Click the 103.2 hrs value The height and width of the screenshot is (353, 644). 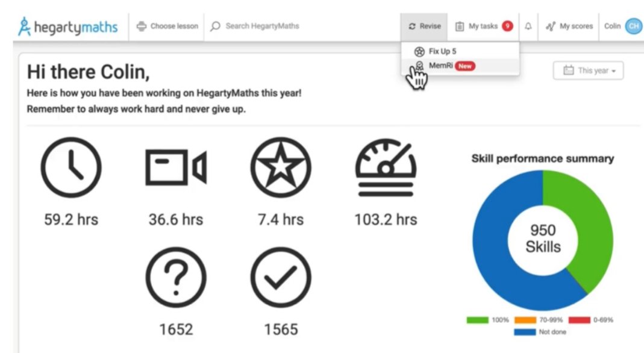386,220
